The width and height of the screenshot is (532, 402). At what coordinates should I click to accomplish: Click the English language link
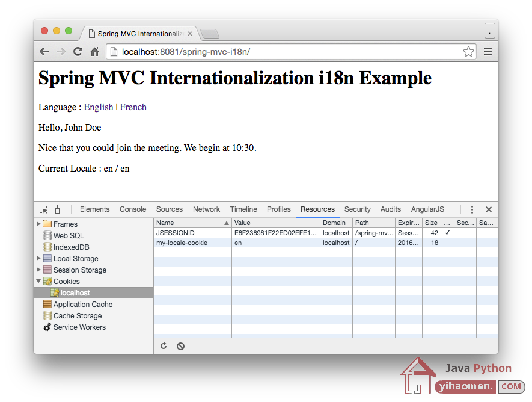[99, 107]
